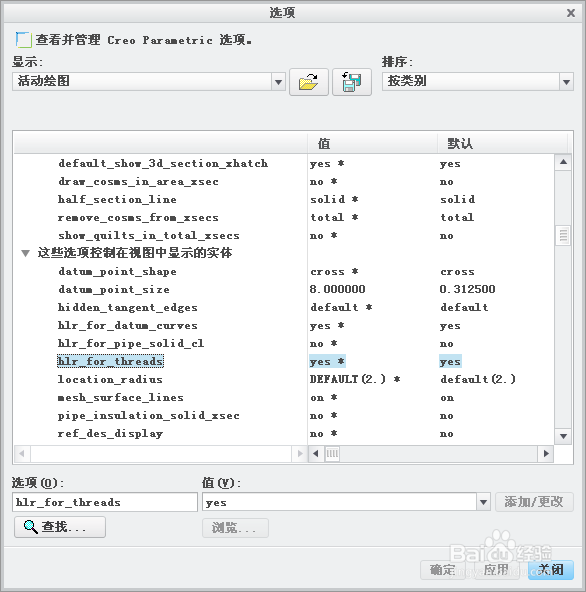Select pipe_insulation_solid_xsec option

click(149, 416)
